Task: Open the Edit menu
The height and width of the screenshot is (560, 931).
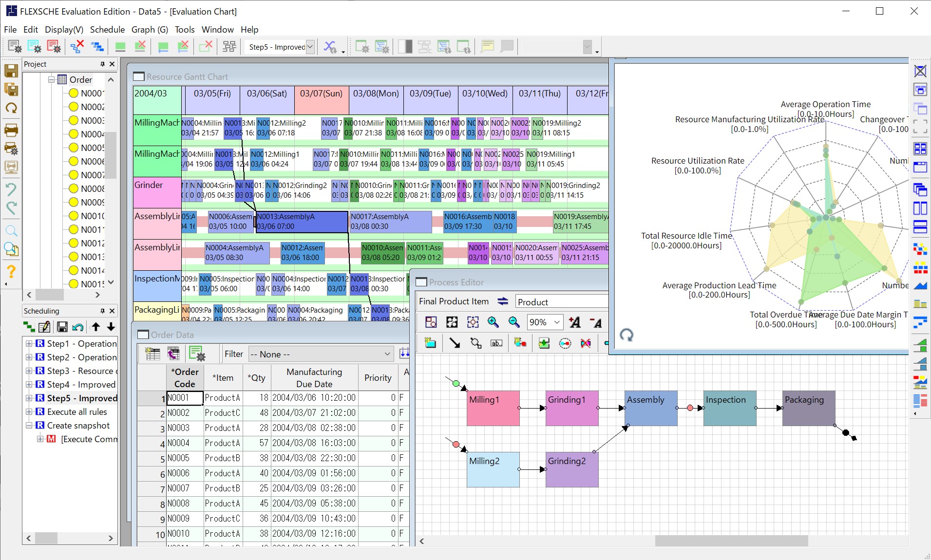Action: pyautogui.click(x=31, y=30)
